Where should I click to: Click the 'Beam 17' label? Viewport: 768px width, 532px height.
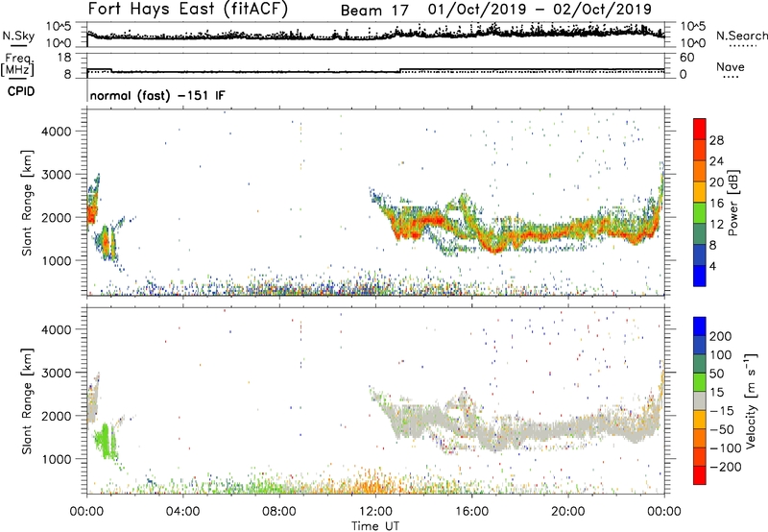pos(374,11)
